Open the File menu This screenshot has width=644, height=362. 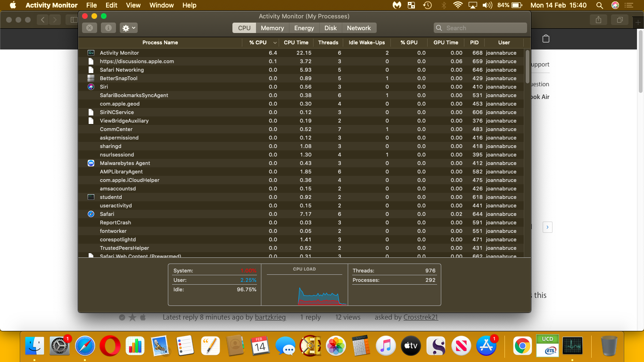91,5
